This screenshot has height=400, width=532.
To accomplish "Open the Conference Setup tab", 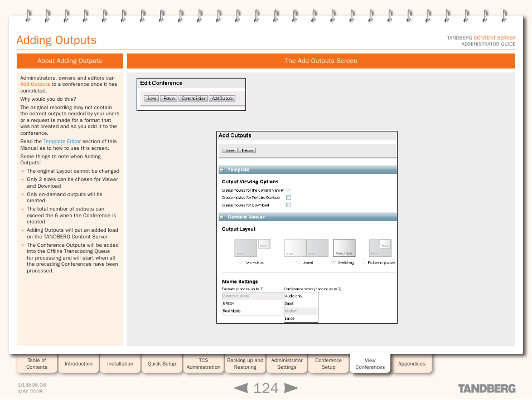I will (x=328, y=363).
